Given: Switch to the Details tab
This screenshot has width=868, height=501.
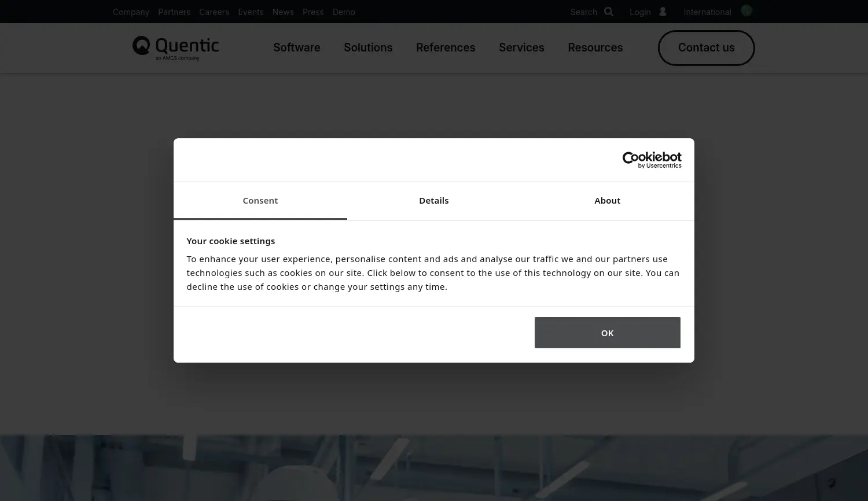Looking at the screenshot, I should click(433, 200).
